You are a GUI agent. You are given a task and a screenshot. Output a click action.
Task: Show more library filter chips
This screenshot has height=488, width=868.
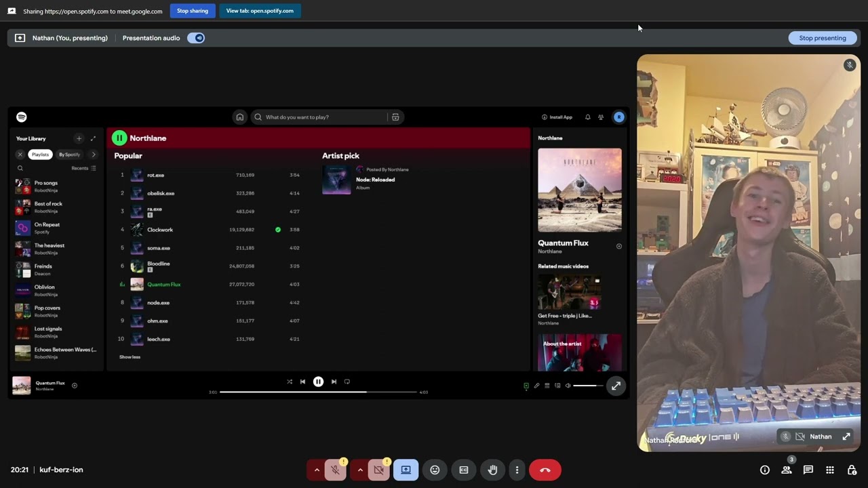tap(94, 155)
